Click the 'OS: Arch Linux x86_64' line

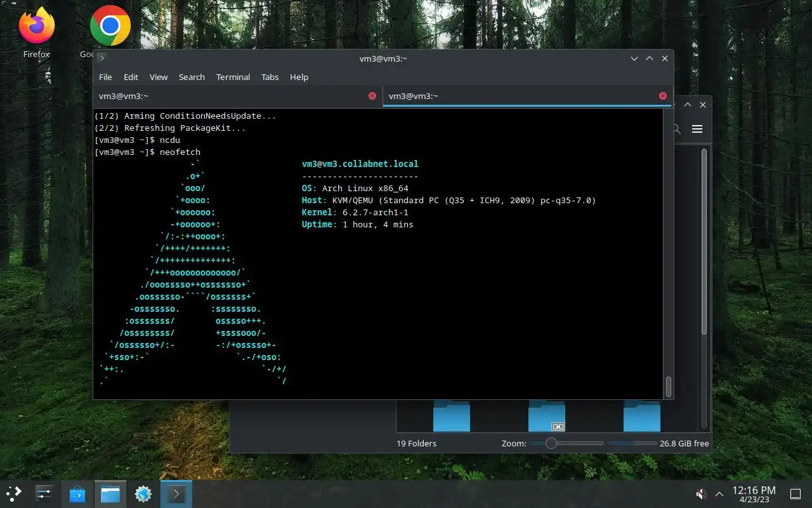[x=355, y=188]
